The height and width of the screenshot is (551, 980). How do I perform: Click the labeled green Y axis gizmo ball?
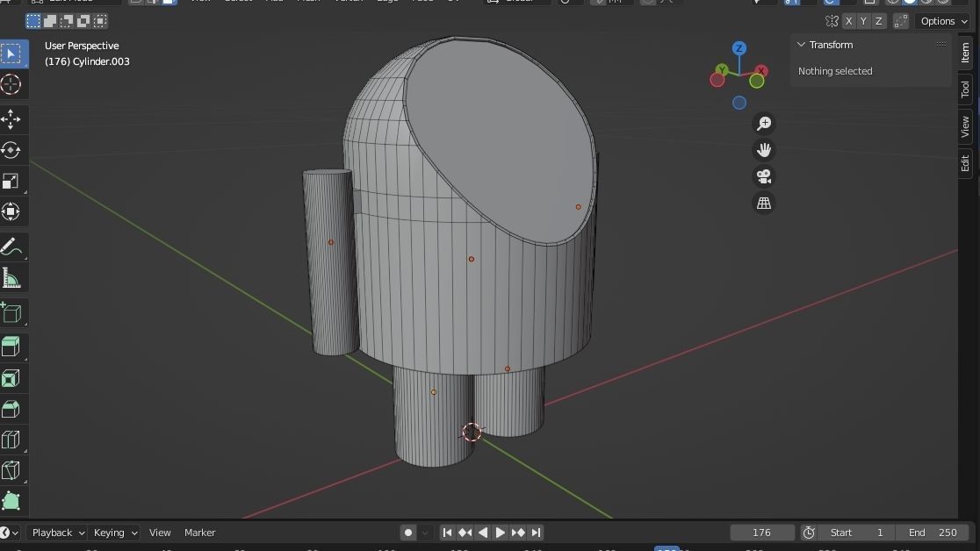[722, 69]
